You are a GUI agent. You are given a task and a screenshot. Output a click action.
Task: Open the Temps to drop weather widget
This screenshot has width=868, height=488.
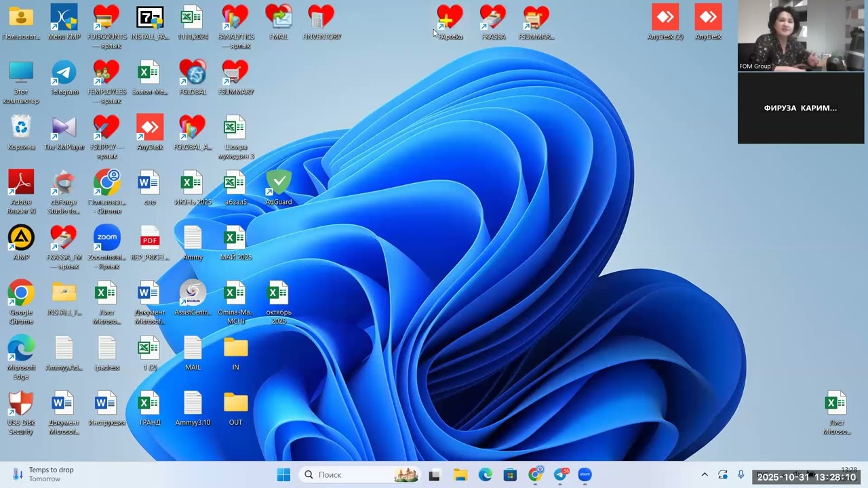43,474
